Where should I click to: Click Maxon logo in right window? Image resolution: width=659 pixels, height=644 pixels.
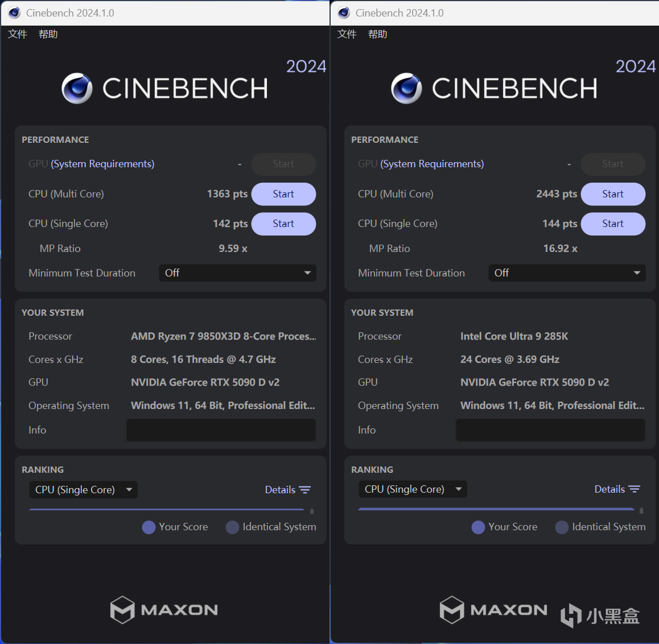point(493,610)
